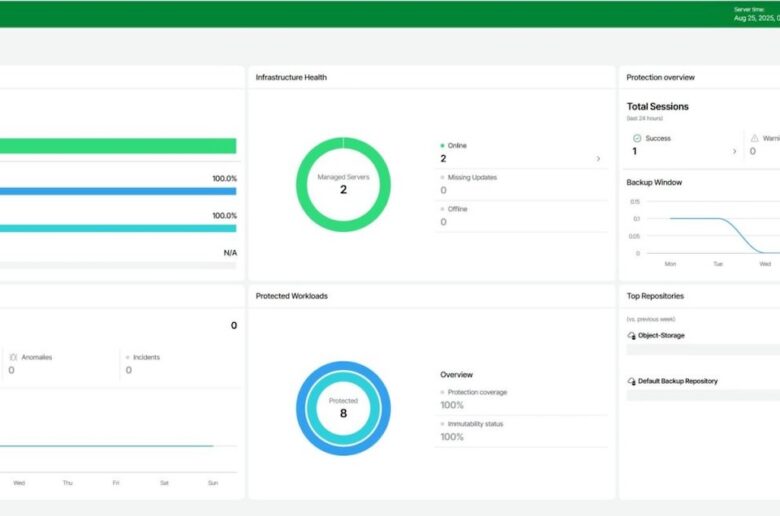Image resolution: width=780 pixels, height=516 pixels.
Task: Open the Protected workloads donut chart
Action: 343,407
